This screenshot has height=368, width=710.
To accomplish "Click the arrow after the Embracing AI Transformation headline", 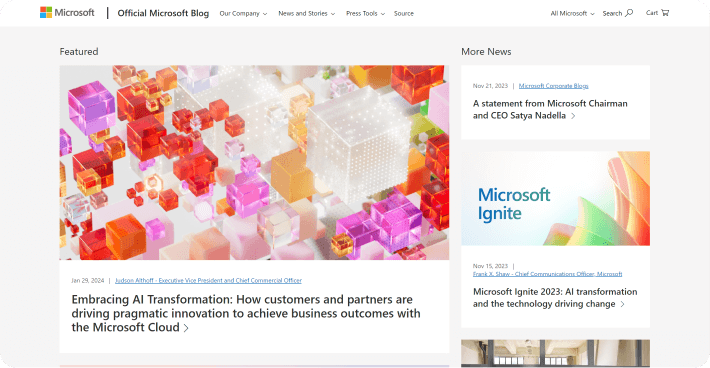I will pos(186,328).
